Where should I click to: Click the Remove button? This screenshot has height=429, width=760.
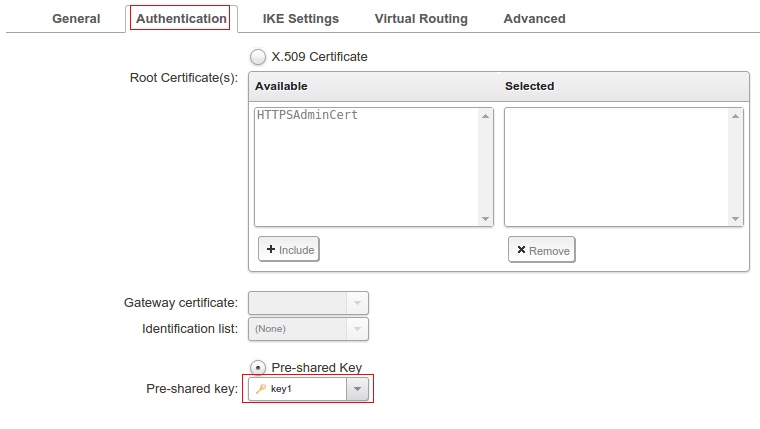coord(541,250)
